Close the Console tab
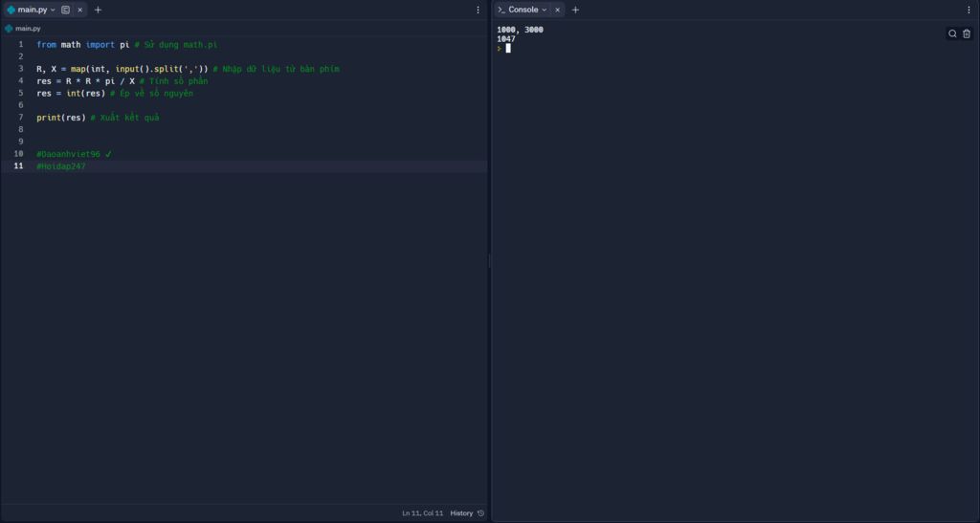Image resolution: width=980 pixels, height=523 pixels. (x=558, y=10)
